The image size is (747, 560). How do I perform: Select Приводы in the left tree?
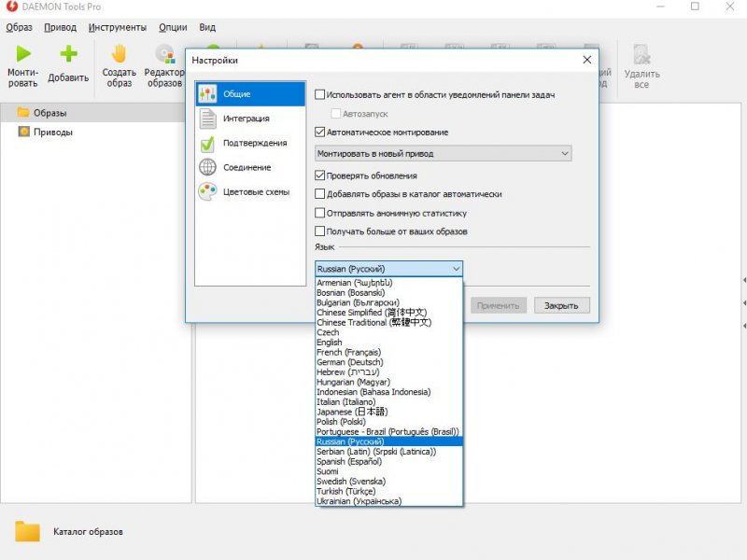click(x=53, y=132)
